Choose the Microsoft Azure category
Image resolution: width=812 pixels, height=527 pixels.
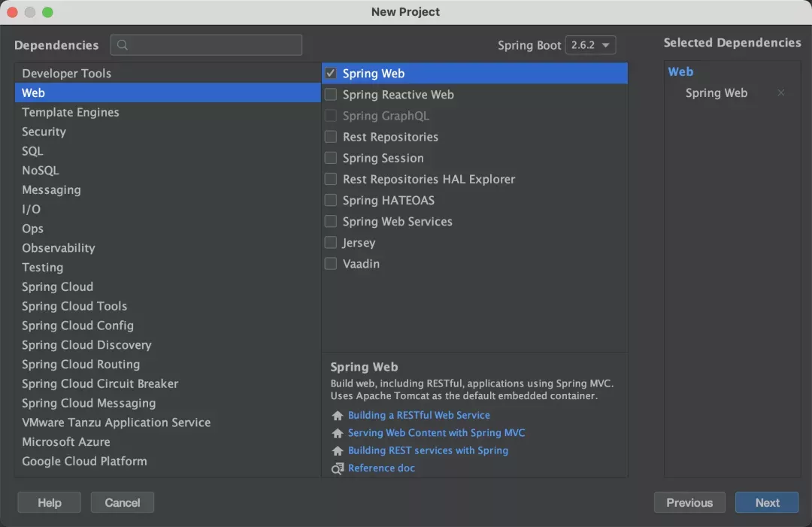(x=168, y=441)
